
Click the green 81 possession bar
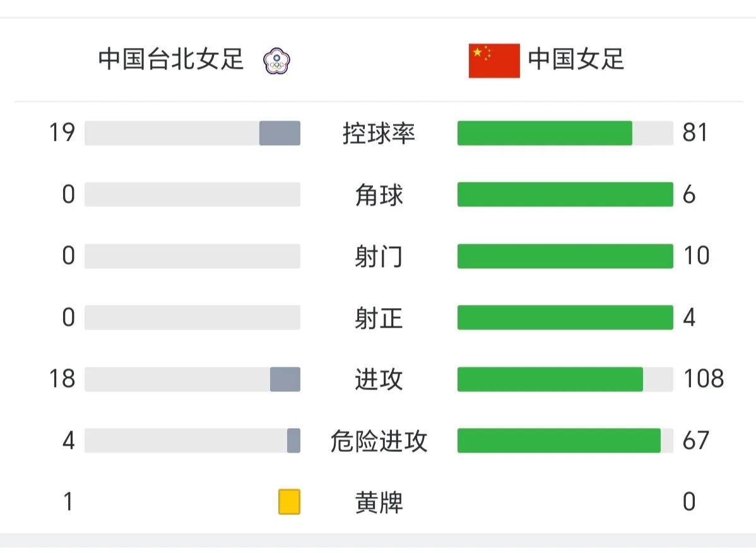coord(545,133)
